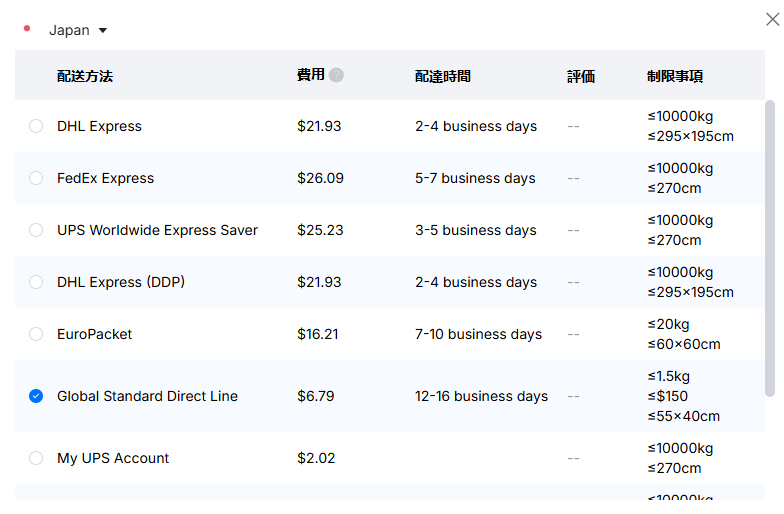Viewport: 784px width, 514px height.
Task: Click the checked Global Standard Direct Line radio
Action: [x=36, y=396]
